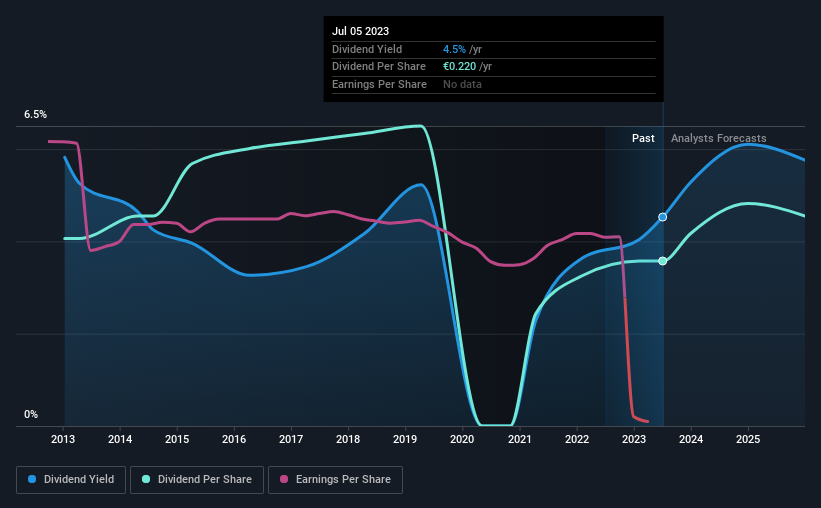821x508 pixels.
Task: Click the 2015 x-axis label
Action: coord(177,439)
